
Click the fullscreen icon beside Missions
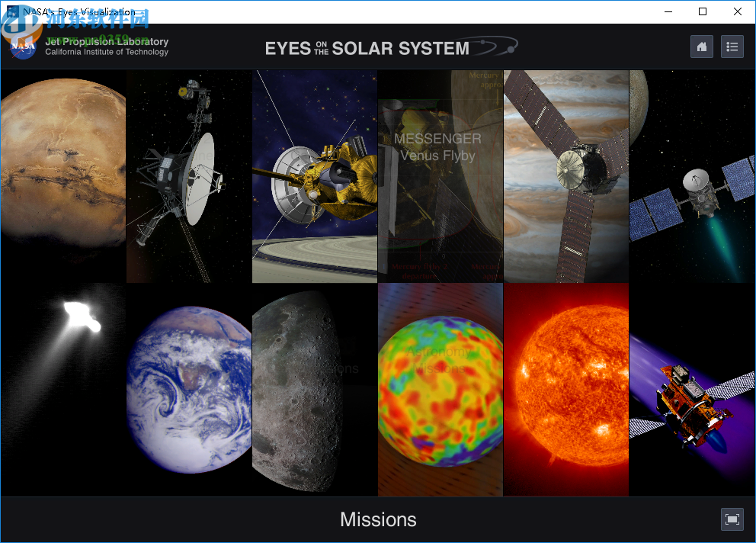click(x=732, y=519)
